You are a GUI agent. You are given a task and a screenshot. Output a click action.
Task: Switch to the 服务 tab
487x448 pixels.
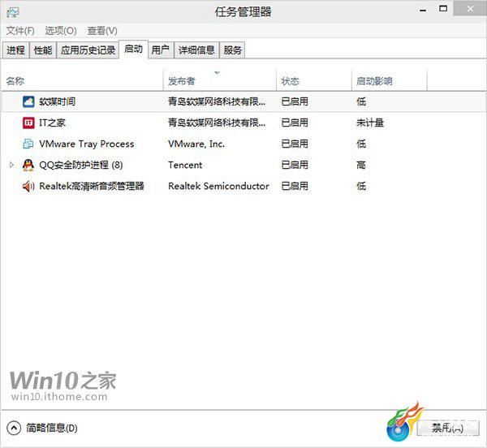[x=232, y=50]
